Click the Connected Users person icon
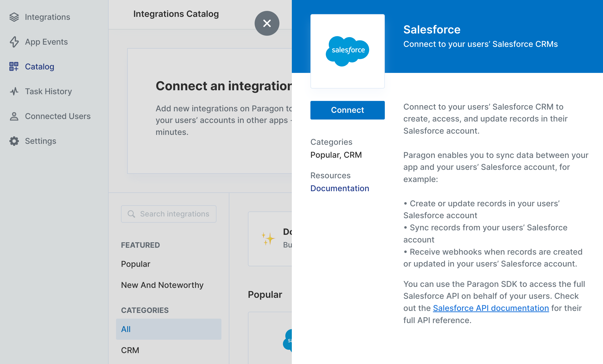The width and height of the screenshot is (603, 364). point(14,116)
